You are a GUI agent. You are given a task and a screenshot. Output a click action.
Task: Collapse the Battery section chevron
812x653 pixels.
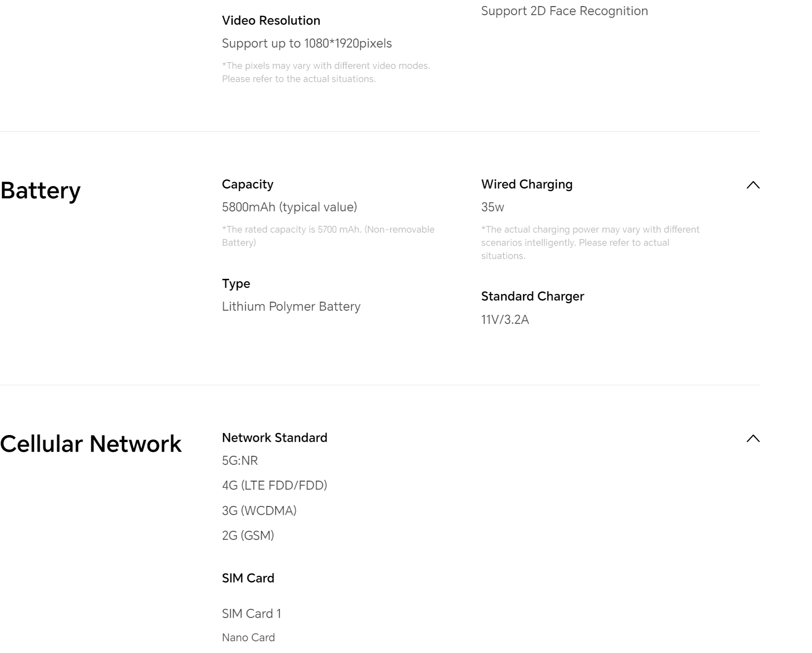point(753,185)
